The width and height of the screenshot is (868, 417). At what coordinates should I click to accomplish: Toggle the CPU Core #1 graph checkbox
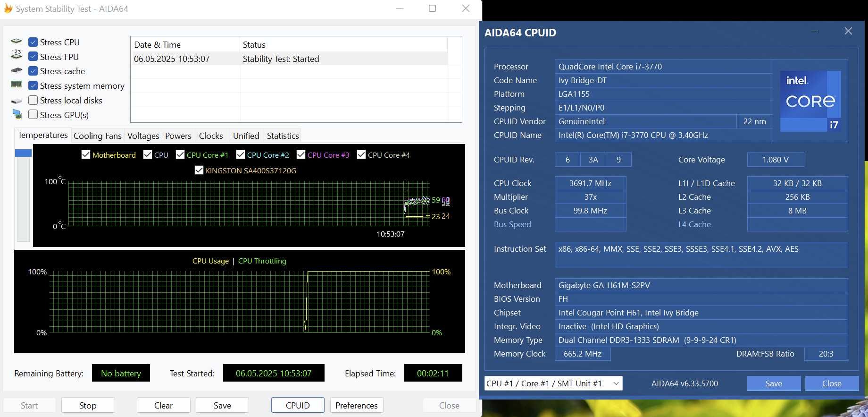[180, 154]
